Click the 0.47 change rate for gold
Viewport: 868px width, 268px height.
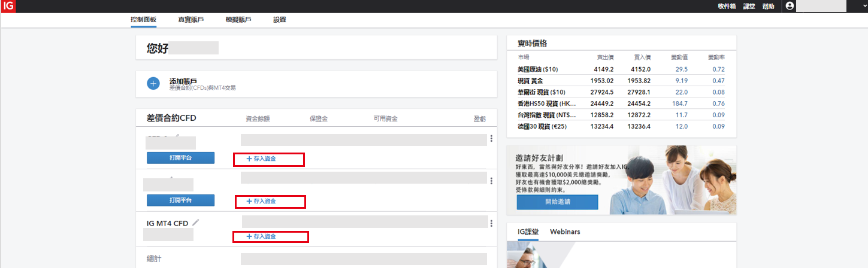[719, 81]
